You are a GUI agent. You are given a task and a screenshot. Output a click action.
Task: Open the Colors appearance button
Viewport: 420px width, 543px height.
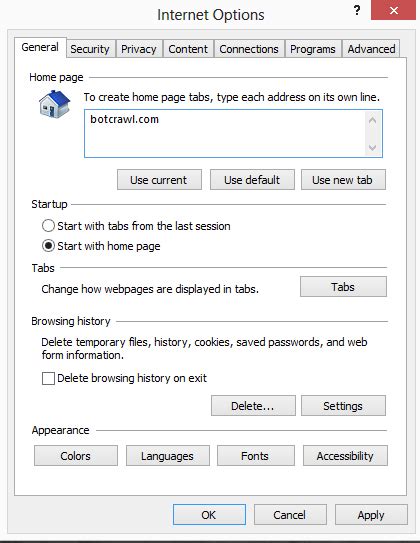75,456
